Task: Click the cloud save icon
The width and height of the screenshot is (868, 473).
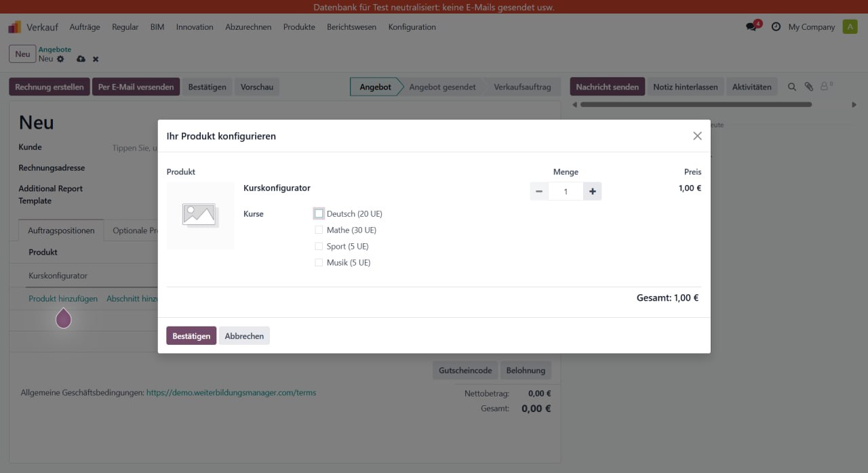Action: 81,59
